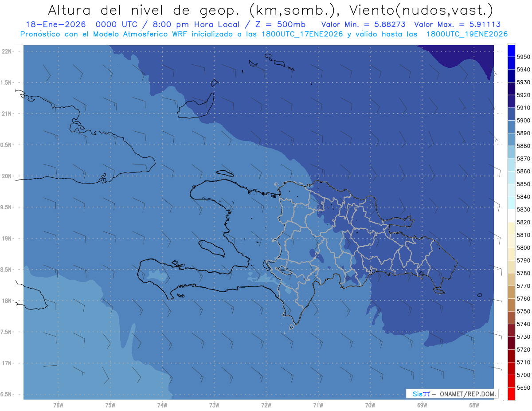Pick the white swatch between 5820 and 5830
This screenshot has width=532, height=411.
tap(511, 216)
